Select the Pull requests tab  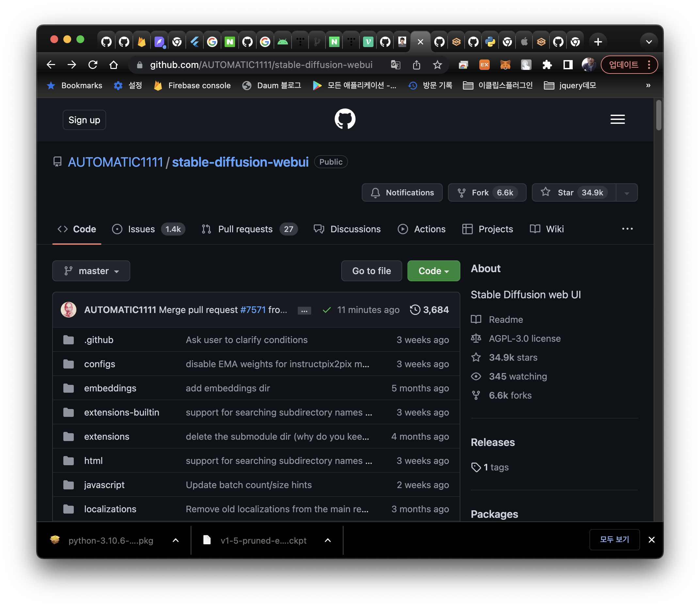pos(249,229)
